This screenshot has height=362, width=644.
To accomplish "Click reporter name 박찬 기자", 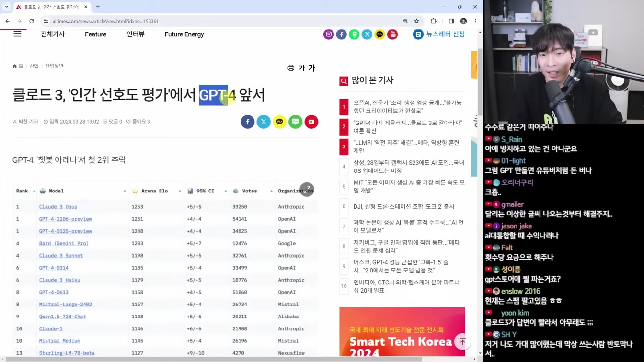I will coord(25,122).
